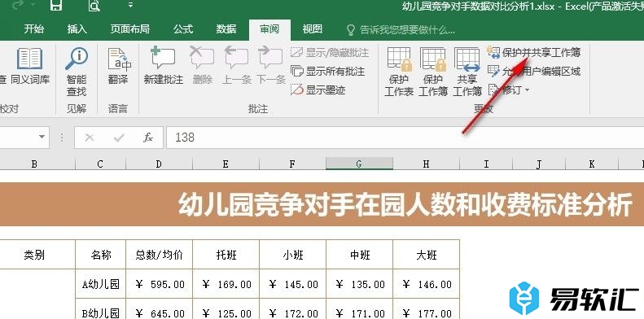Open the Insert (插入) ribbon tab

coord(77,29)
